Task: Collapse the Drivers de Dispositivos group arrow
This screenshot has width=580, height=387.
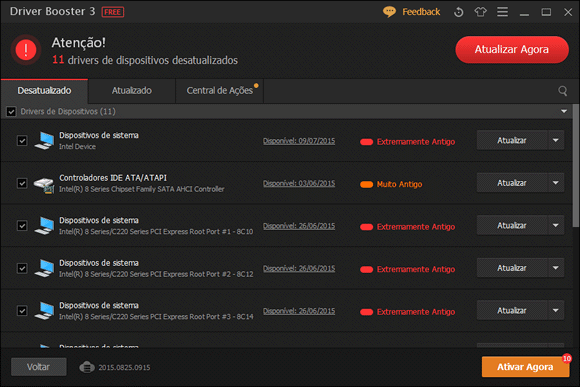Action: 564,111
